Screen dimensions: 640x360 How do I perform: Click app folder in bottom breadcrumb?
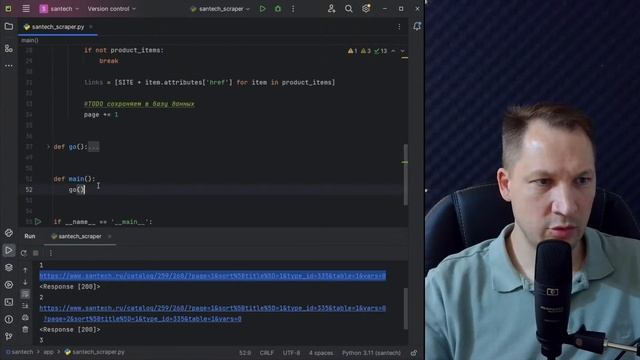point(48,352)
